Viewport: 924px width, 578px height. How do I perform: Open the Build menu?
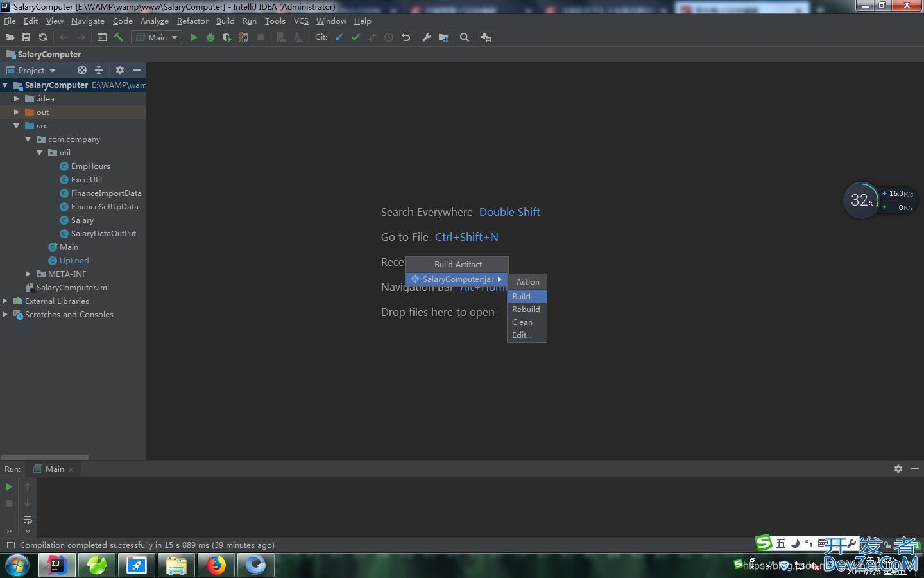[x=225, y=21]
